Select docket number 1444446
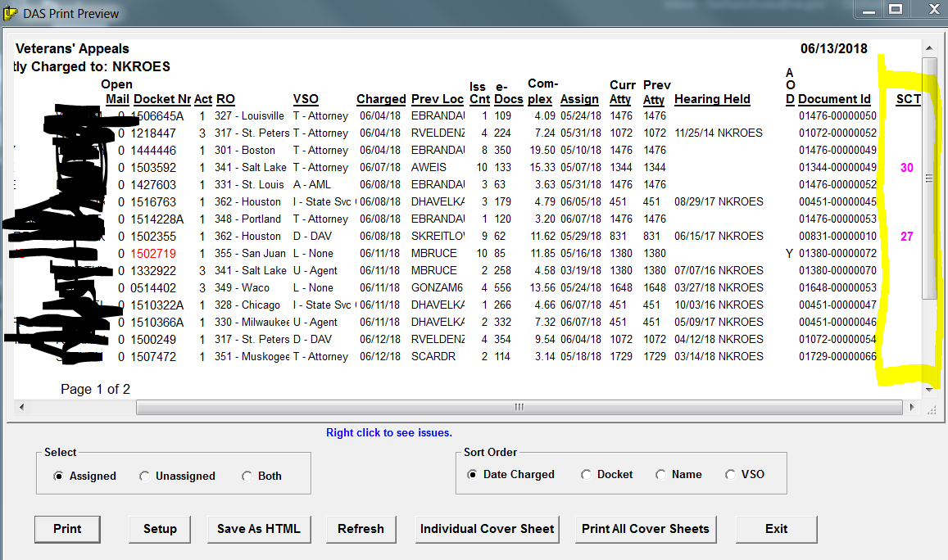Screen dimensions: 948x560 click(153, 151)
